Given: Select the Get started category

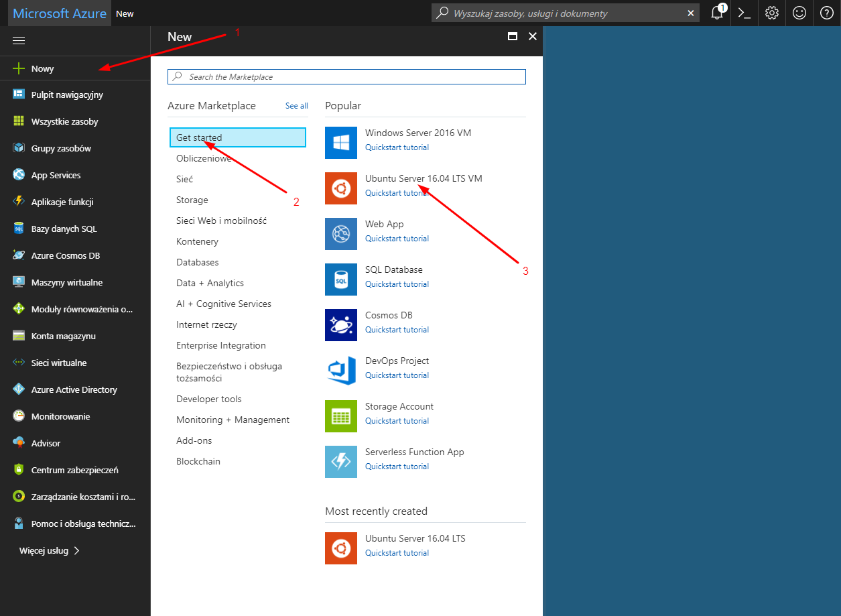Looking at the screenshot, I should pos(238,137).
